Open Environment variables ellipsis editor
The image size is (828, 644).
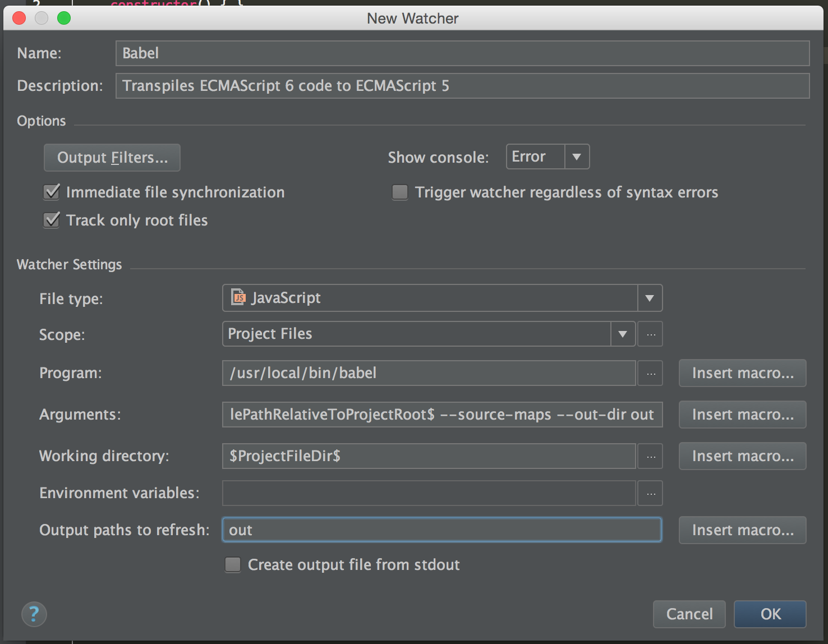click(x=651, y=493)
